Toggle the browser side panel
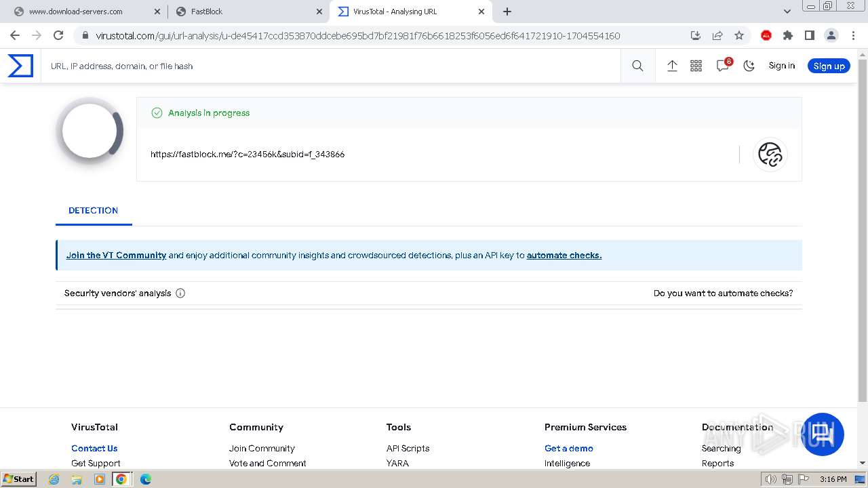868x488 pixels. click(x=809, y=35)
